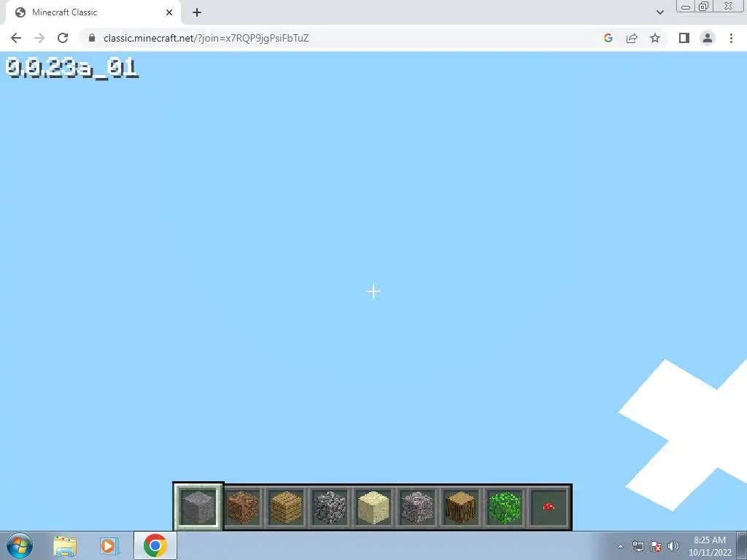Screen dimensions: 747x560
Task: Close the Minecraft Classic tab
Action: pos(169,12)
